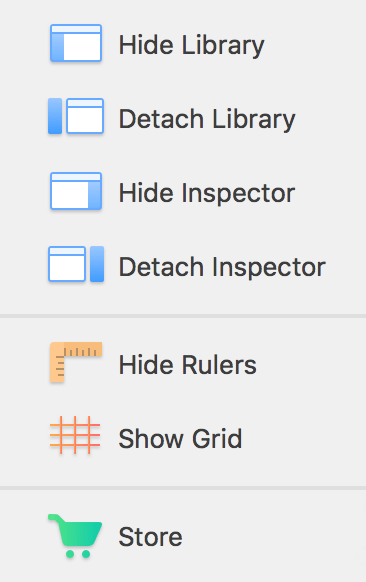The width and height of the screenshot is (366, 582).
Task: Click the orange rulers icon
Action: [x=76, y=362]
